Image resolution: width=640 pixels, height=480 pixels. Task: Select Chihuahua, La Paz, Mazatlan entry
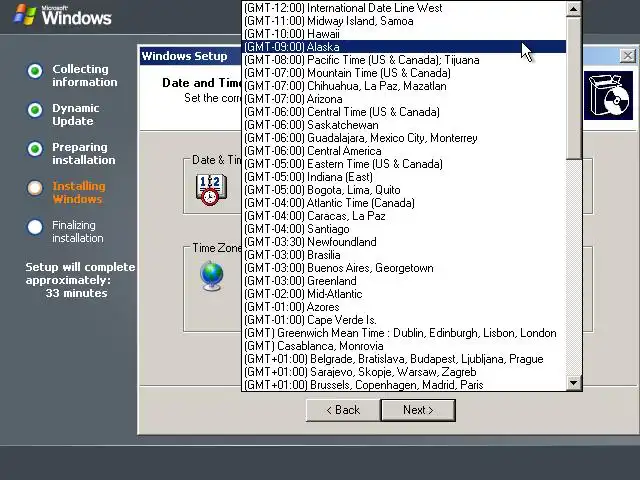click(x=404, y=86)
